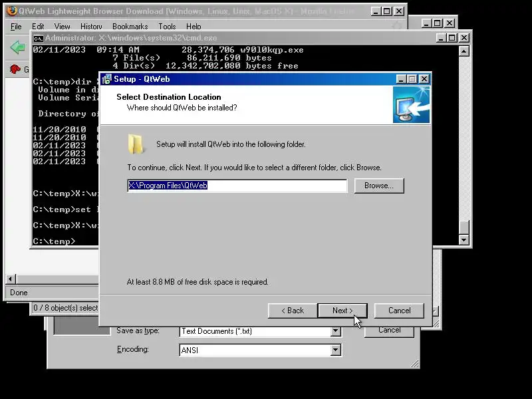Screen dimensions: 532x399
Task: Click the cmd vertical scrollbar thumb
Action: [464, 227]
